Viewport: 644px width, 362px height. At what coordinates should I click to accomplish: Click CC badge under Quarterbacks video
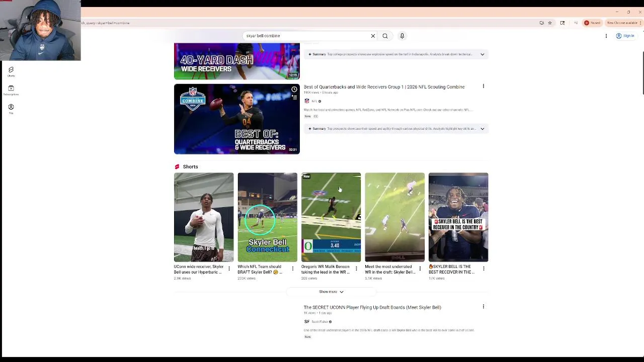click(316, 116)
